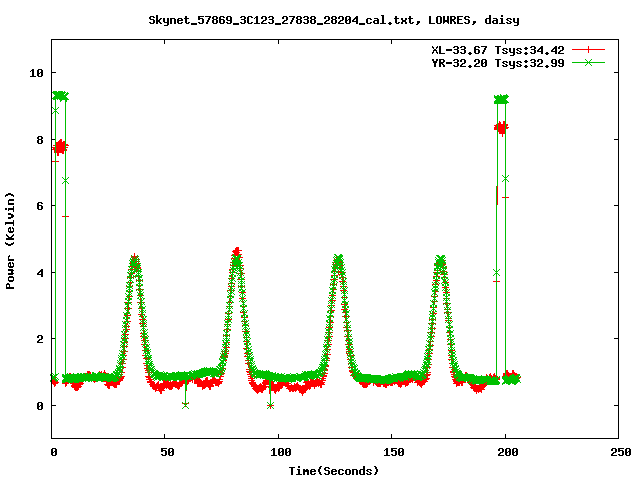Click the Time(Seconds) x-axis label
Viewport: 640px width, 480px height.
pos(334,470)
